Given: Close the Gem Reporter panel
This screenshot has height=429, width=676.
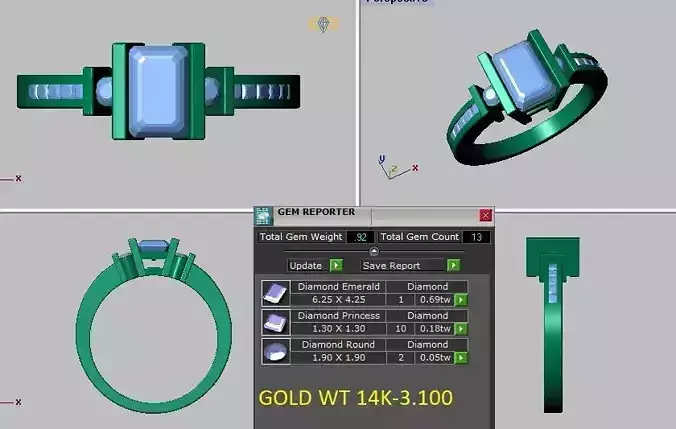Looking at the screenshot, I should 485,215.
